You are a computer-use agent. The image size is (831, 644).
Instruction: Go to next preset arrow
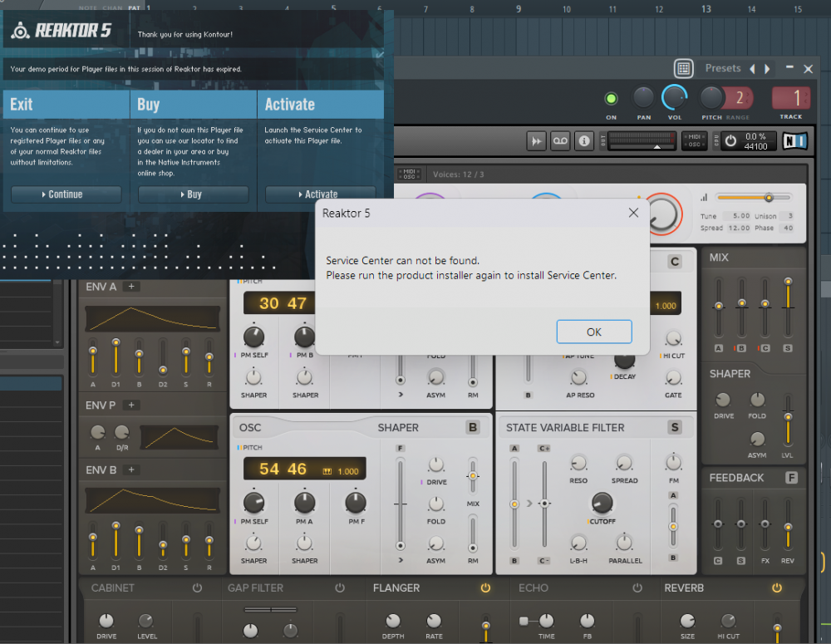pos(767,69)
